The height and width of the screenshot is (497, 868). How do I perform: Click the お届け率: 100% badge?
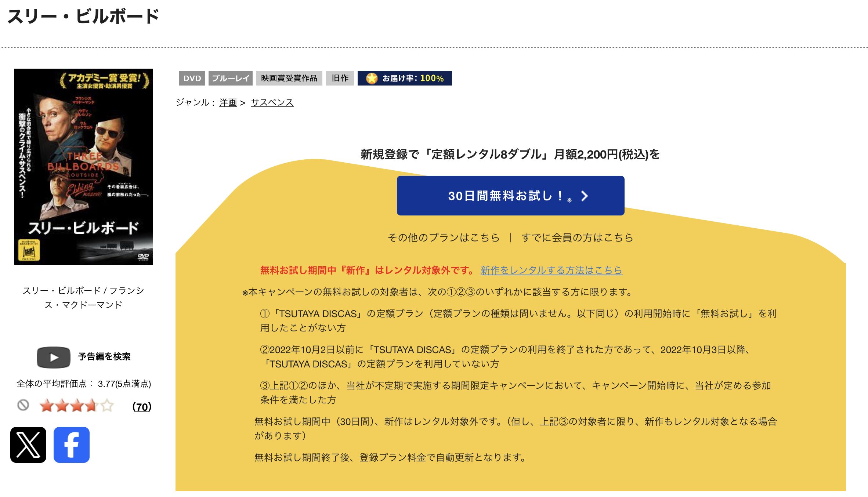tap(405, 78)
